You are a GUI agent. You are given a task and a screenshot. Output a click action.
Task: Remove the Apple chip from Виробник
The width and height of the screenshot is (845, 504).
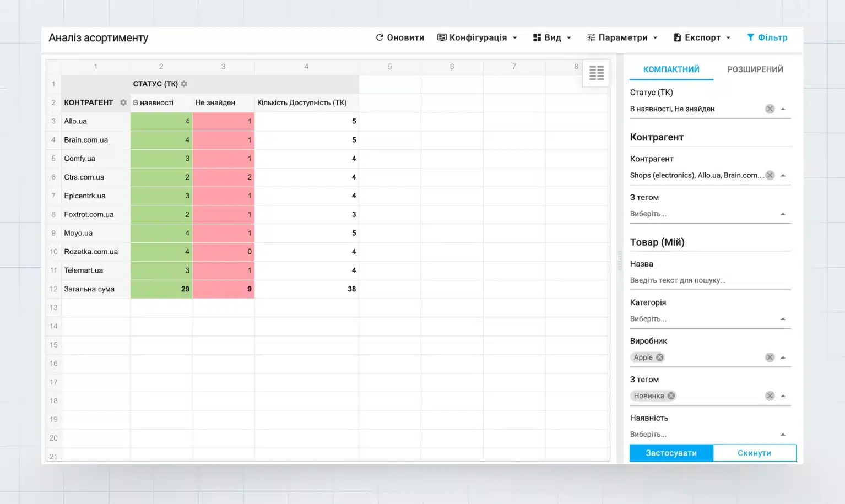tap(659, 357)
